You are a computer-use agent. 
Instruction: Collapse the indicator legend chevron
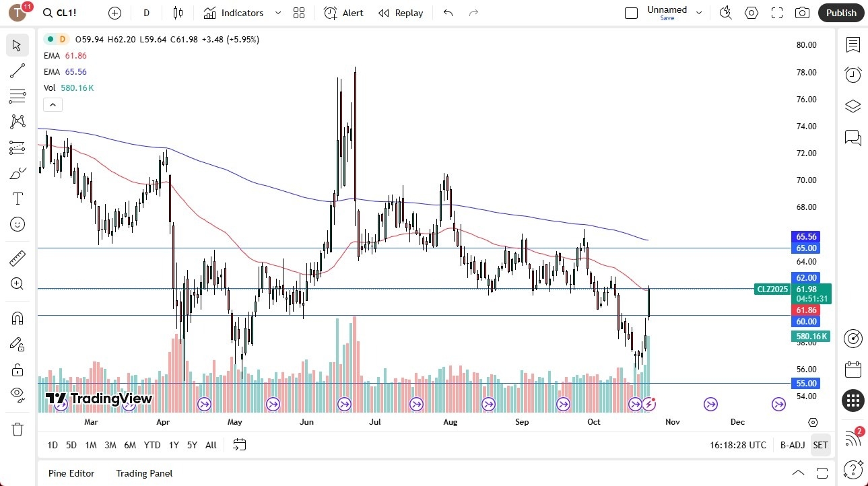coord(53,104)
